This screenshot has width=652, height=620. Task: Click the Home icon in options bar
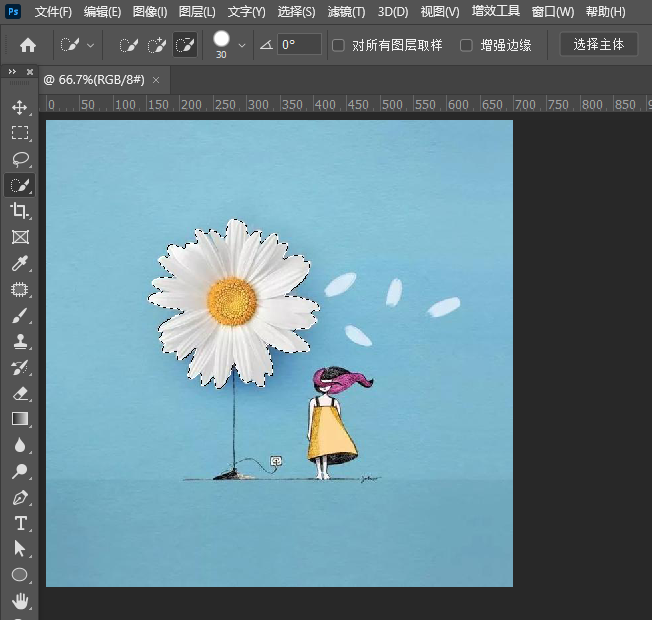28,45
